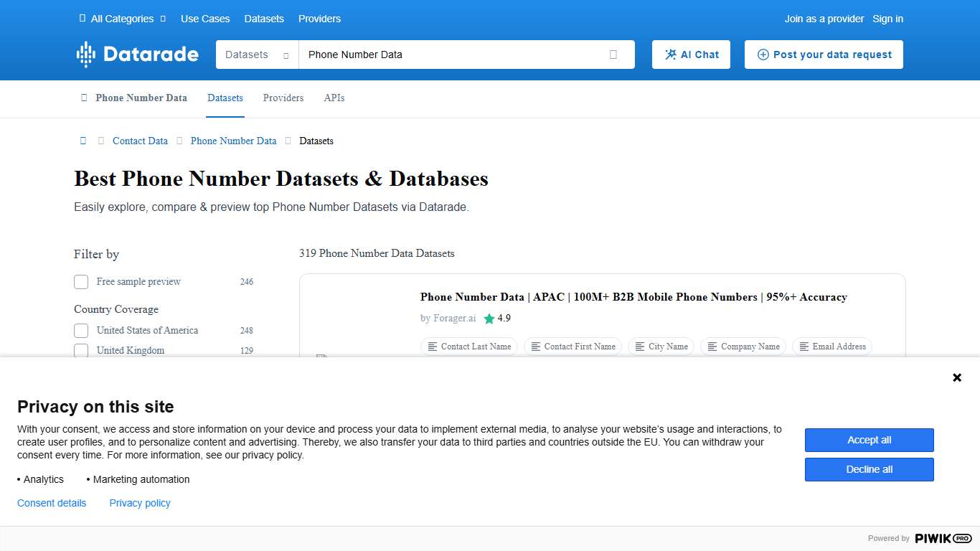Click the green star rating icon beside Forager.ai

pos(489,319)
